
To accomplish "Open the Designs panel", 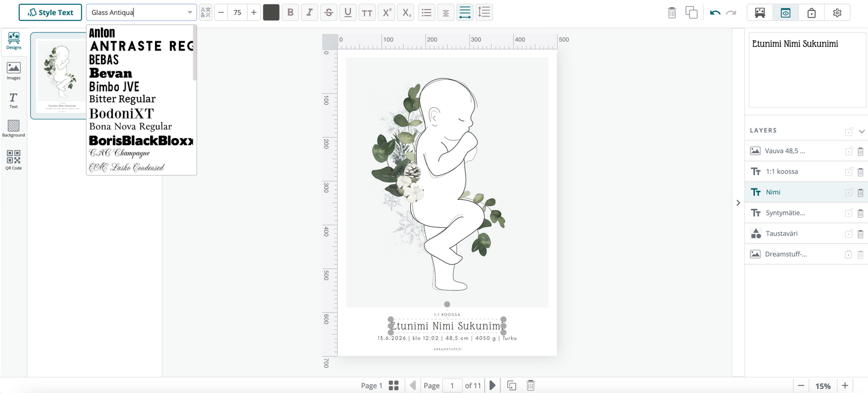I will (13, 41).
